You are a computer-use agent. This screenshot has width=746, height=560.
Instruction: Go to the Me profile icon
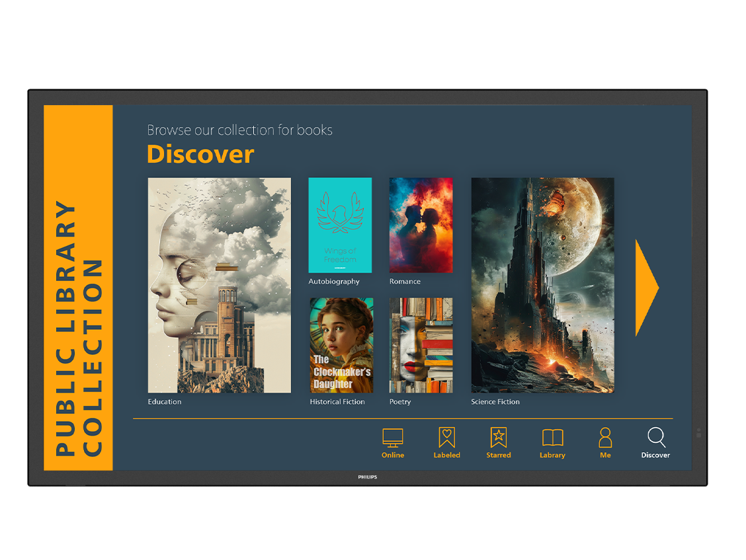[x=605, y=438]
